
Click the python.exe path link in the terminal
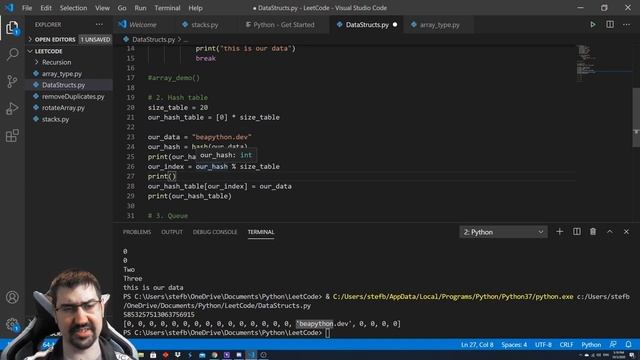(453, 297)
